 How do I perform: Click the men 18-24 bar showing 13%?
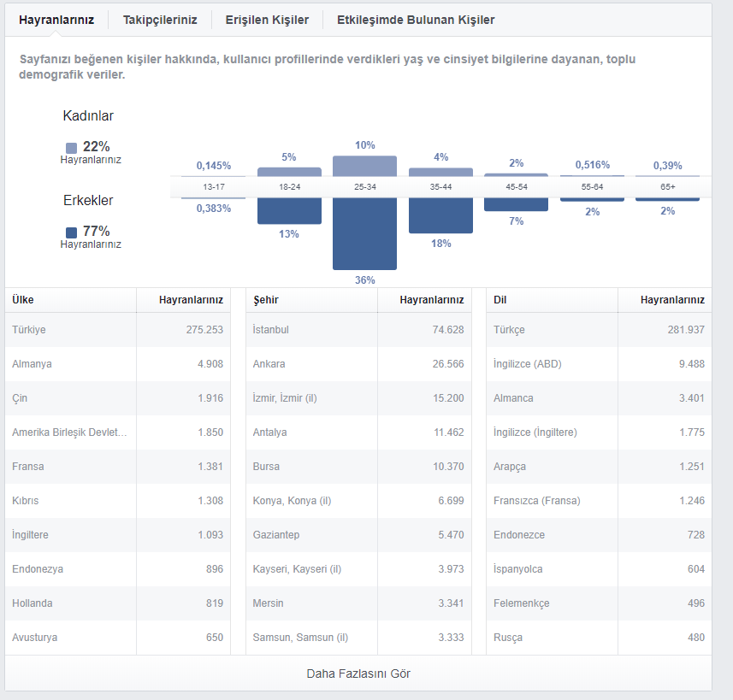click(289, 211)
